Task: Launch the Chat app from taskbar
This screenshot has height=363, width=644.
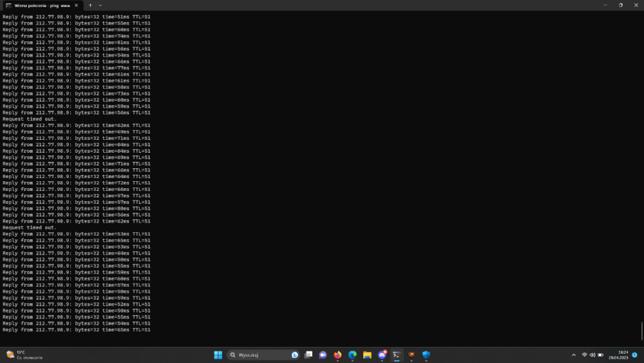Action: tap(323, 355)
